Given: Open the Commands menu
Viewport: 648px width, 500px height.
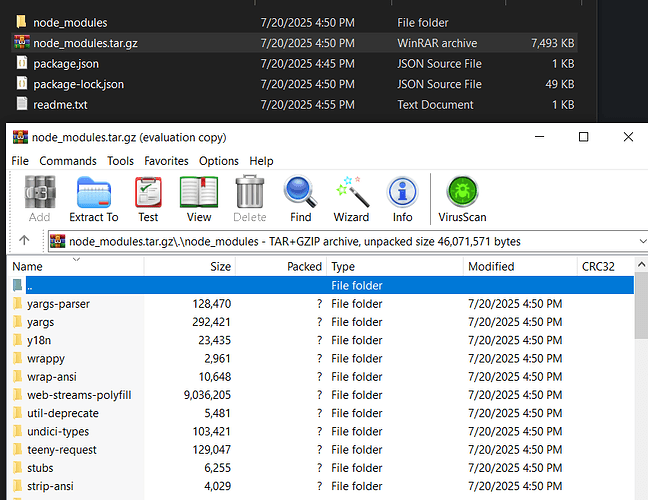Looking at the screenshot, I should click(x=68, y=161).
